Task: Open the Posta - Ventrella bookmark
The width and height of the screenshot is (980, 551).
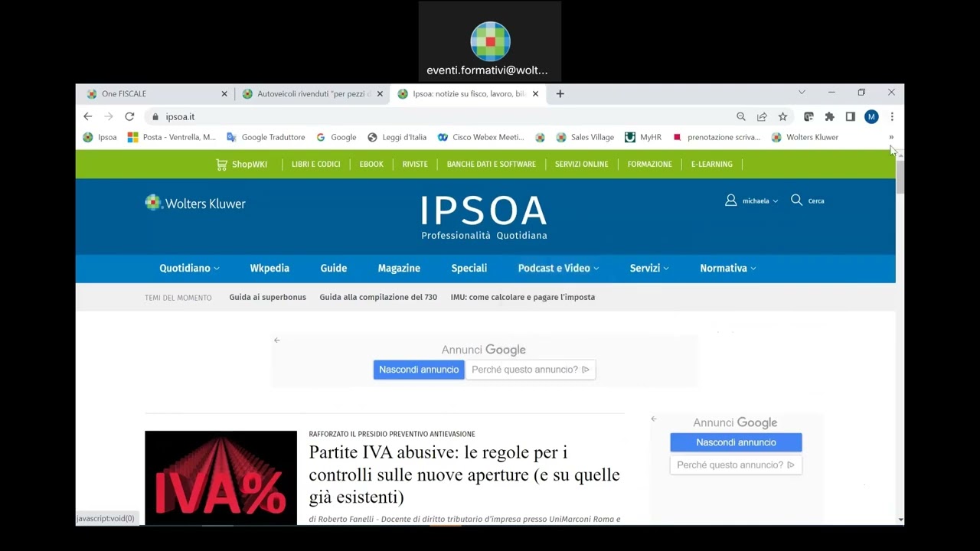Action: click(171, 137)
